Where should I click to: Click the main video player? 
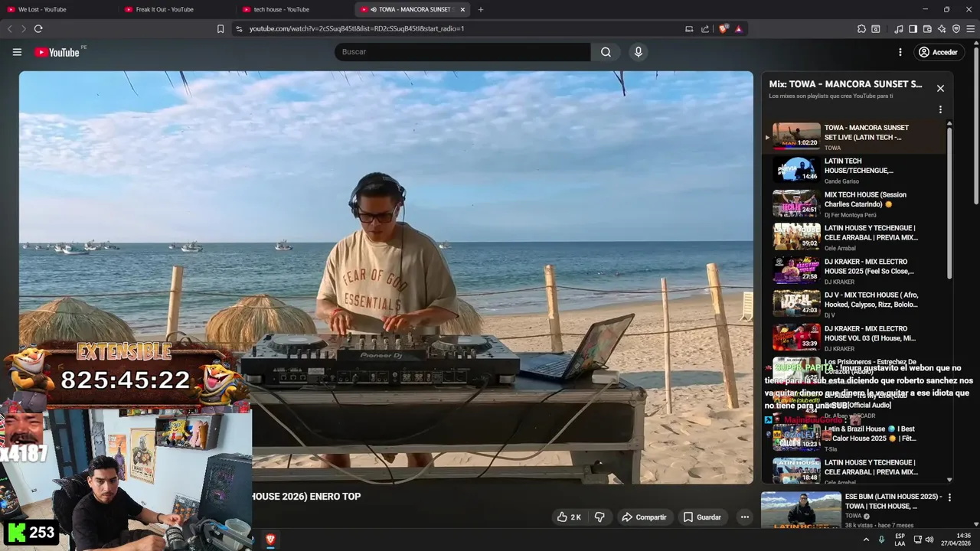[x=386, y=277]
